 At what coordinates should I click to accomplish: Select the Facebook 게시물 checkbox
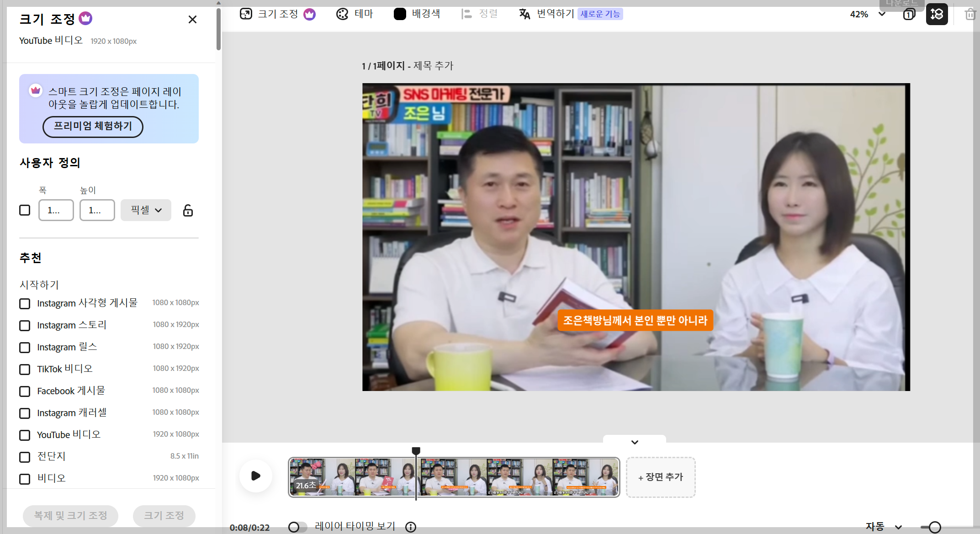tap(25, 391)
